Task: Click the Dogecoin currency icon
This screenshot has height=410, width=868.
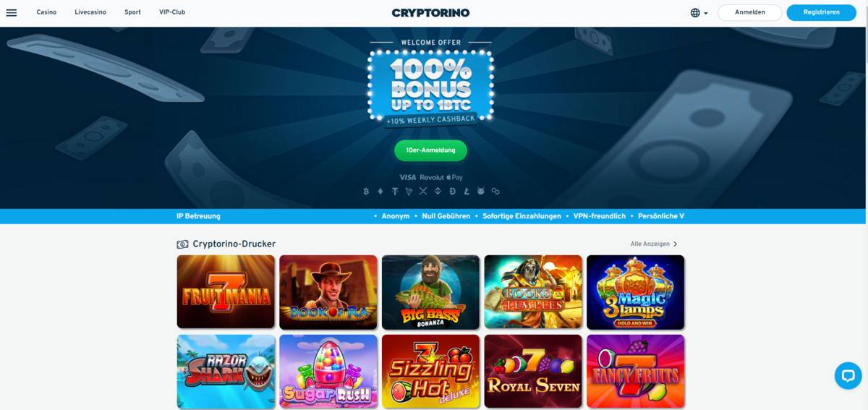Action: (x=453, y=192)
